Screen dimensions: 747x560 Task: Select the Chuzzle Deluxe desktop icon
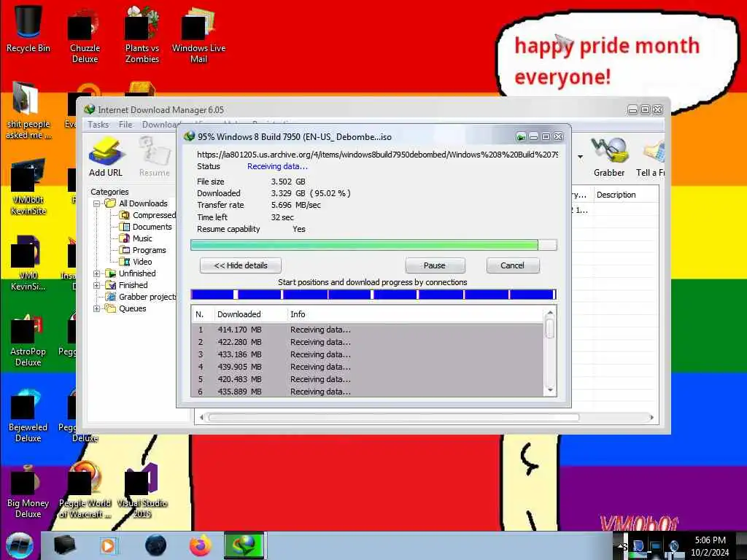coord(85,36)
